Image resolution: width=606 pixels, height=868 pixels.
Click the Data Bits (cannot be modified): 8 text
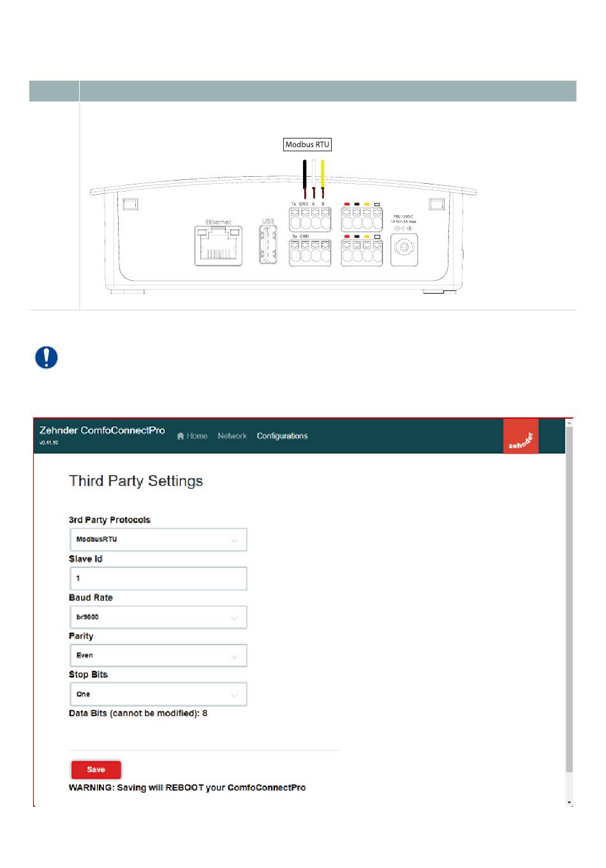pyautogui.click(x=138, y=713)
